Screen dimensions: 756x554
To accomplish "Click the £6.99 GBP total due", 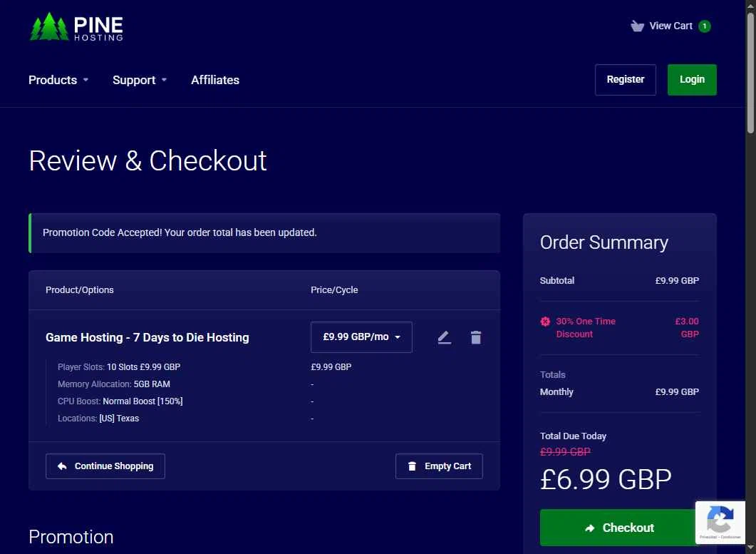I will [x=606, y=480].
